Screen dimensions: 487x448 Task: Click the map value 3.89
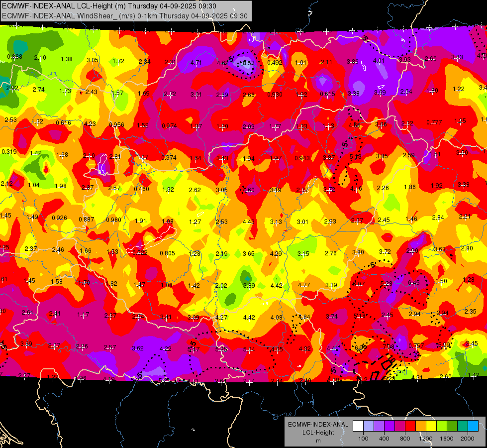249,285
